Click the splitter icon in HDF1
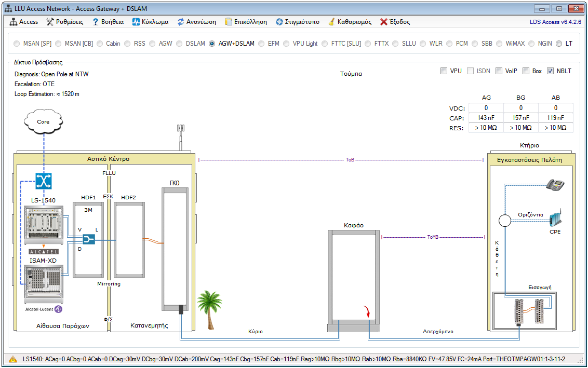Viewport: 588px width, 368px height. (x=88, y=239)
